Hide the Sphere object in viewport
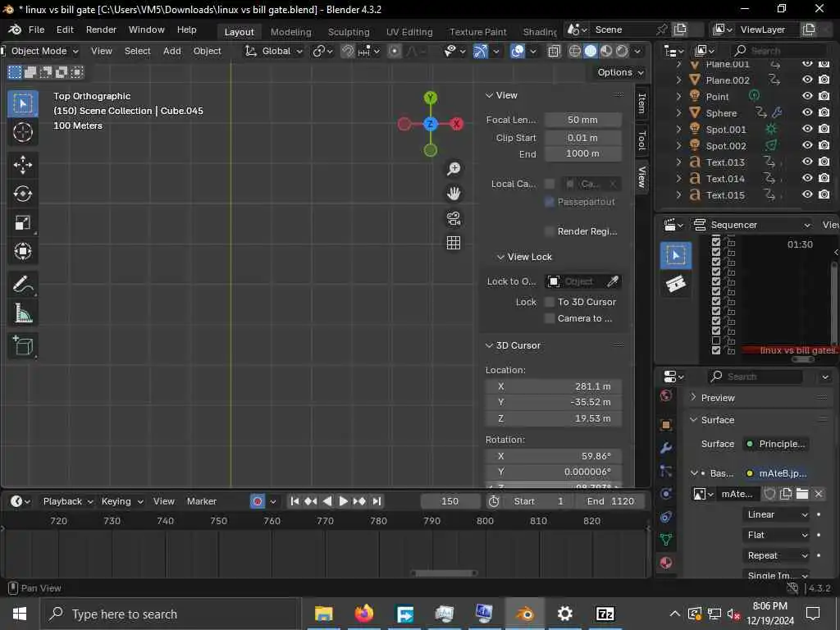 point(807,112)
